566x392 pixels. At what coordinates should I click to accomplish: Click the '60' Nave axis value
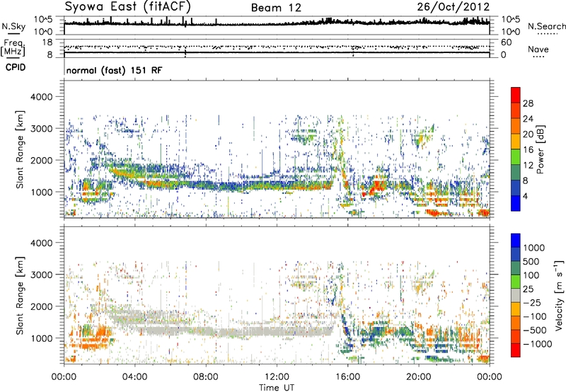[x=506, y=42]
